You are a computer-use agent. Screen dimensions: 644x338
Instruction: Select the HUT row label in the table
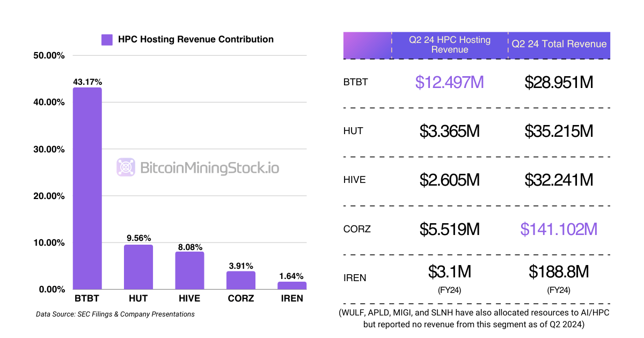click(x=354, y=131)
